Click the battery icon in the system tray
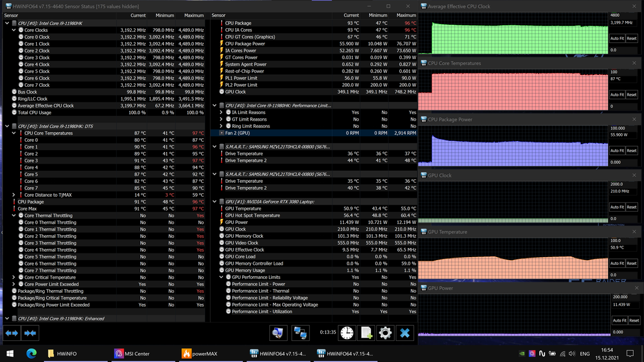The width and height of the screenshot is (644, 362). (x=552, y=354)
